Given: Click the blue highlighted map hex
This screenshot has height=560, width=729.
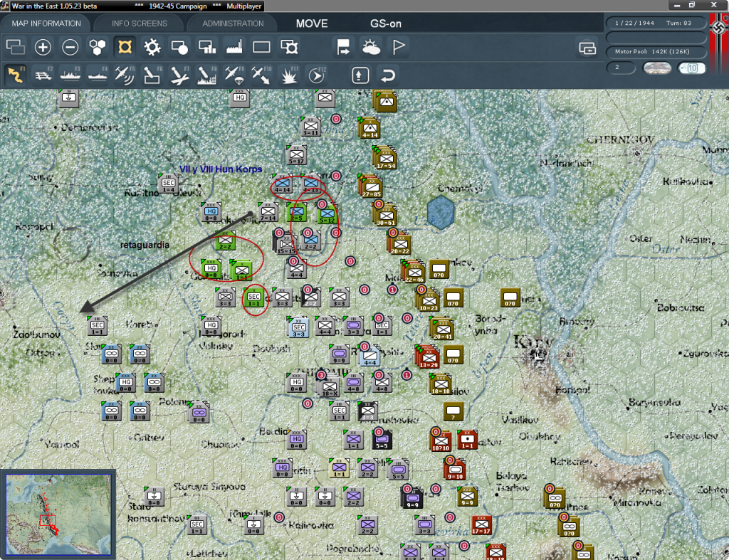Looking at the screenshot, I should [x=440, y=212].
